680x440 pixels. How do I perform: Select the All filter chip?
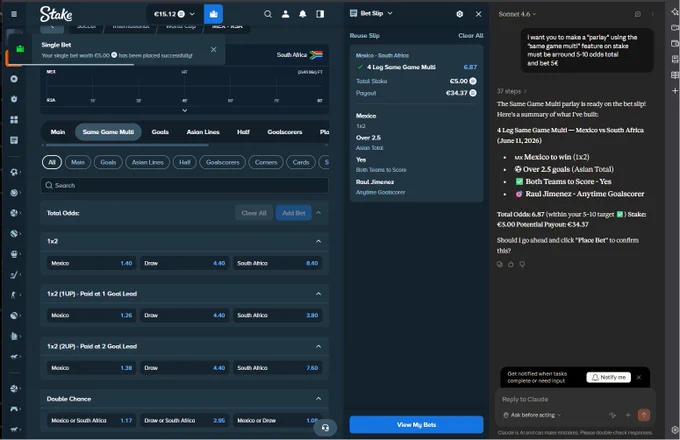(x=52, y=162)
